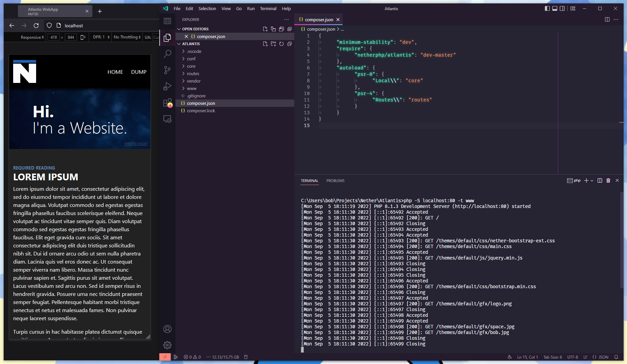
Task: Open the DPR dropdown
Action: click(x=101, y=37)
